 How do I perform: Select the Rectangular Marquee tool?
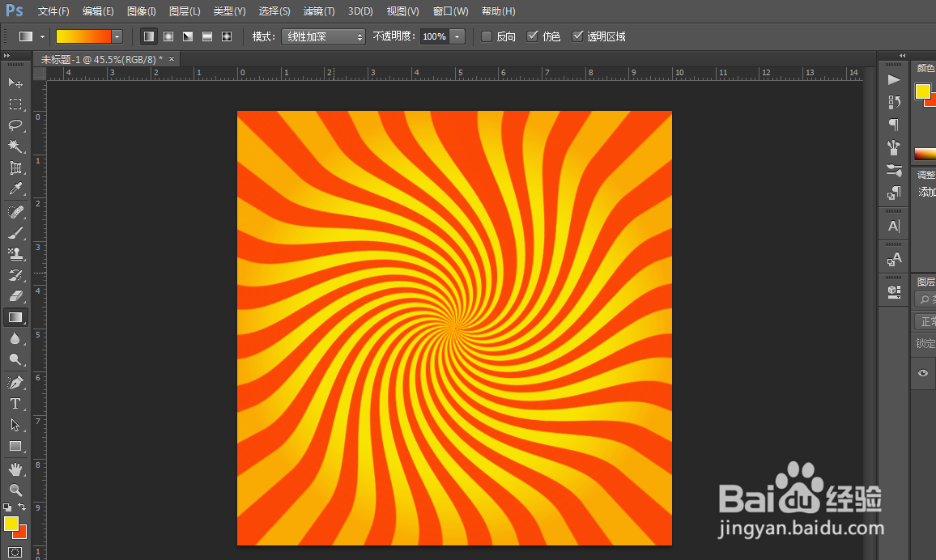15,104
